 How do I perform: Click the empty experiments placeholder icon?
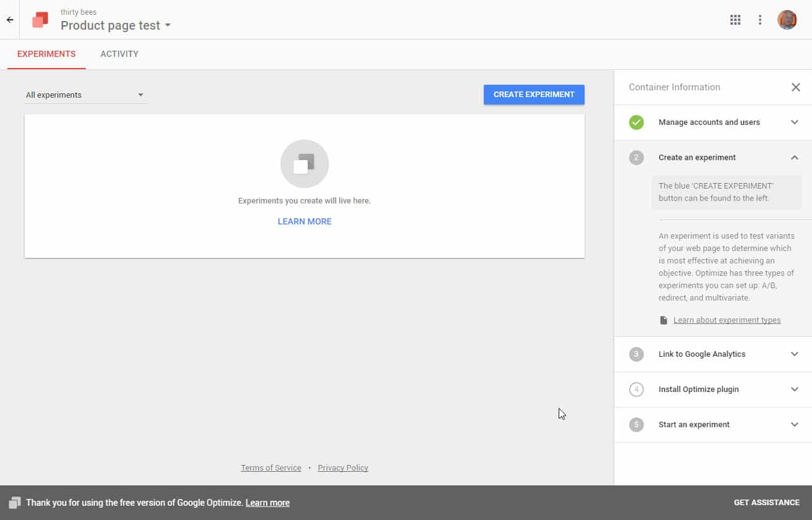click(305, 164)
